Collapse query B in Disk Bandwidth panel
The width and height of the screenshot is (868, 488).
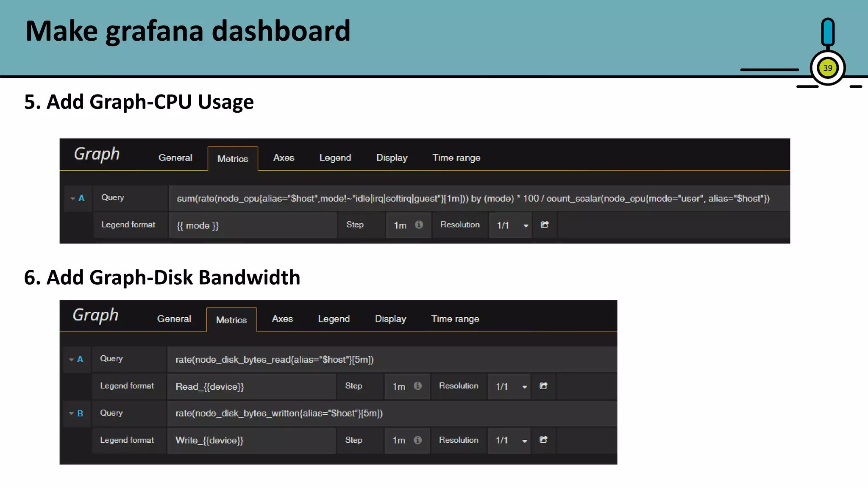[72, 413]
